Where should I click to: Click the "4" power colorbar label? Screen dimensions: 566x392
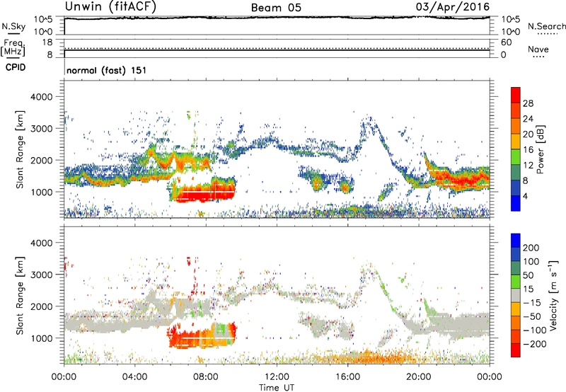525,197
